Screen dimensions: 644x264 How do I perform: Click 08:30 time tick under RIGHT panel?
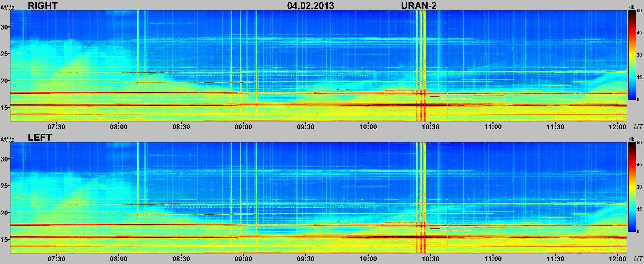pyautogui.click(x=181, y=127)
